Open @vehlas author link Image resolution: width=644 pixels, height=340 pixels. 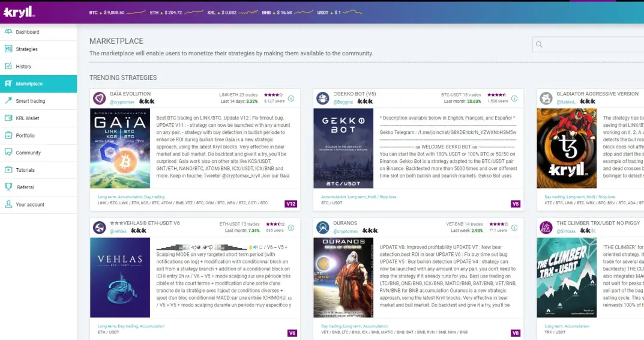point(118,231)
